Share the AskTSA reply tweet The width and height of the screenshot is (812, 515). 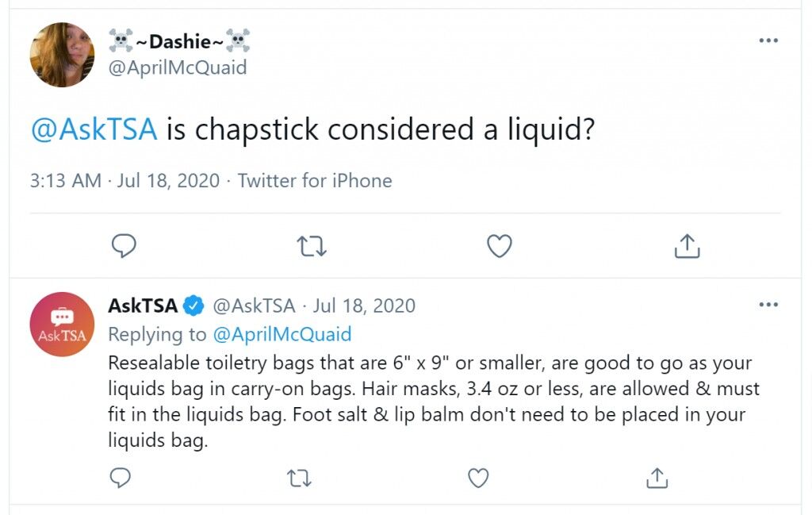point(657,478)
